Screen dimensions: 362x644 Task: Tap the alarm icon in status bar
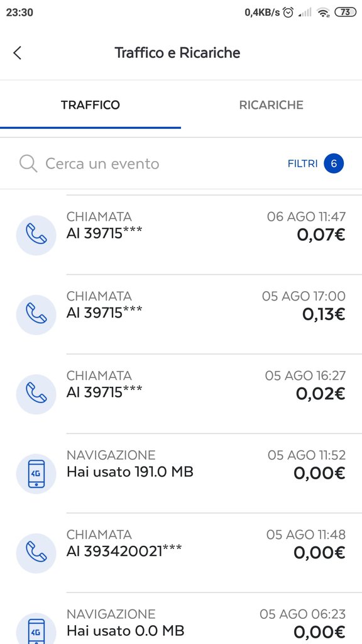click(288, 13)
